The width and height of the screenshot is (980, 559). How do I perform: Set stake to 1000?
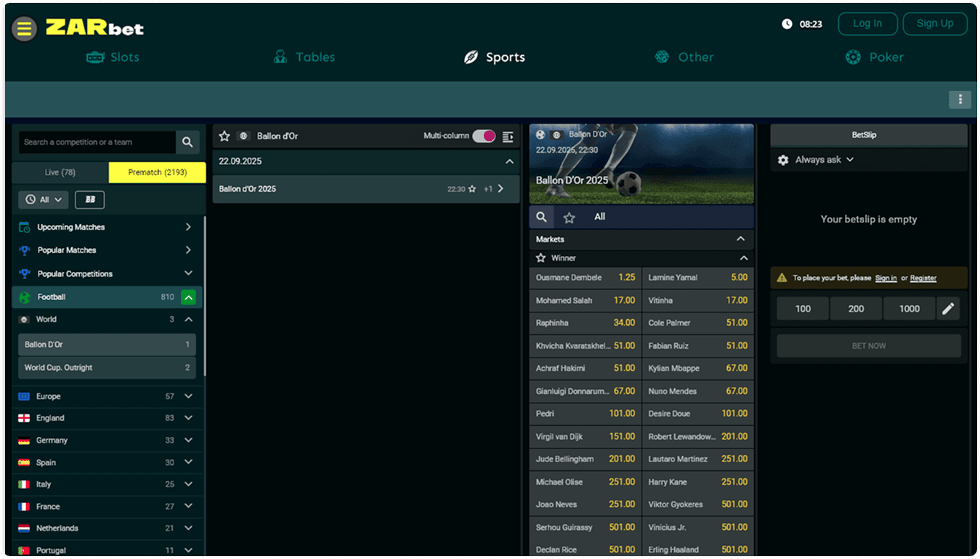pyautogui.click(x=910, y=309)
